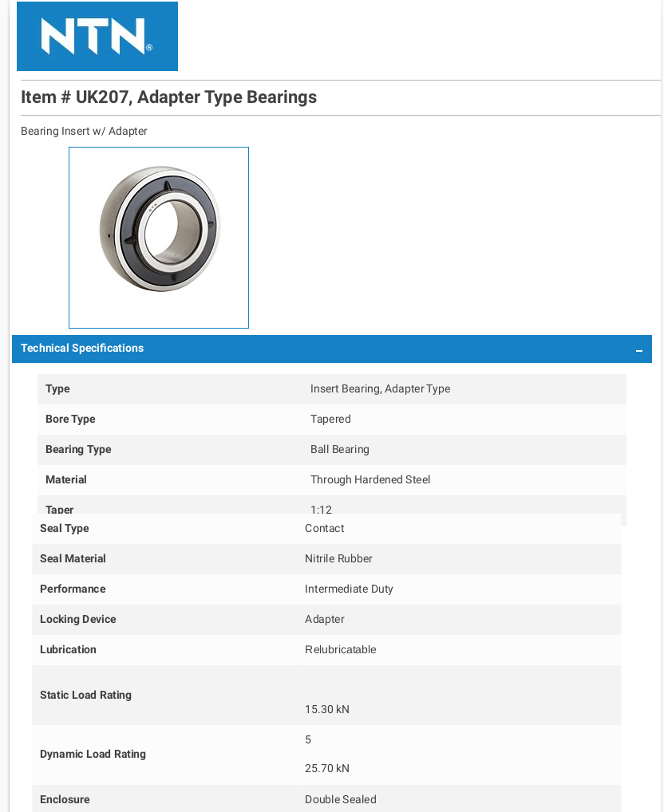The width and height of the screenshot is (664, 812).
Task: Select the 'Relubricatable' value
Action: point(340,649)
